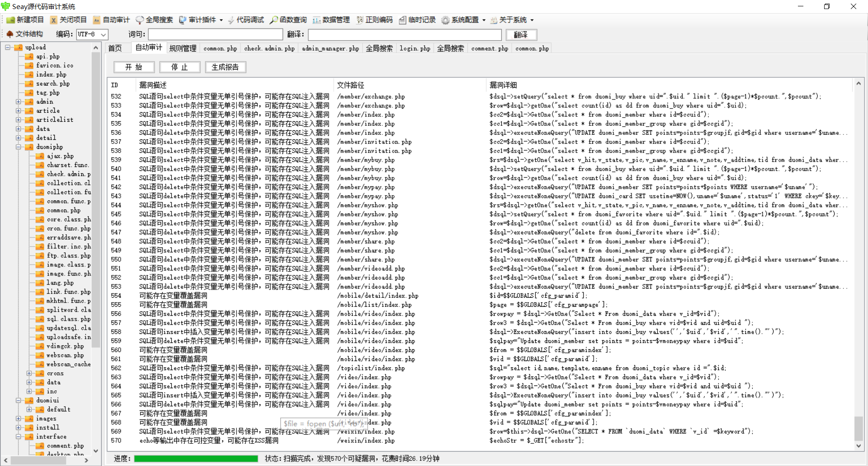
Task: Open the 系统配置 dropdown
Action: [x=463, y=20]
